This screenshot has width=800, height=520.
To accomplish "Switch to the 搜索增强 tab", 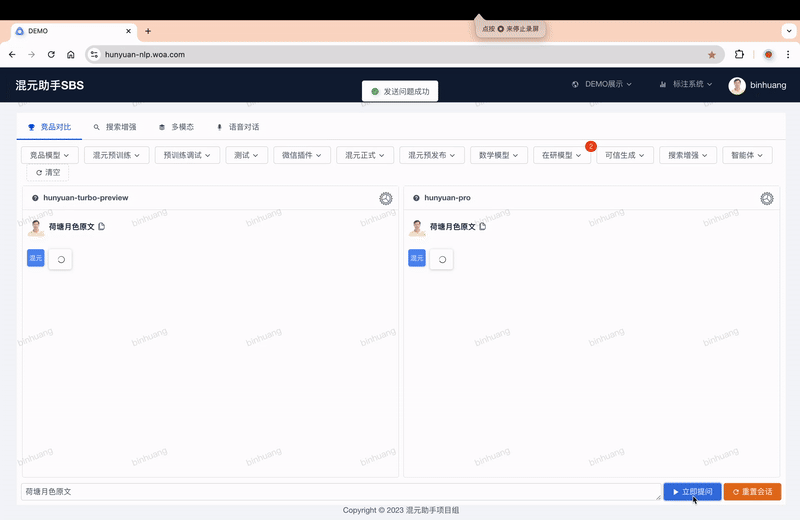I will (x=114, y=127).
